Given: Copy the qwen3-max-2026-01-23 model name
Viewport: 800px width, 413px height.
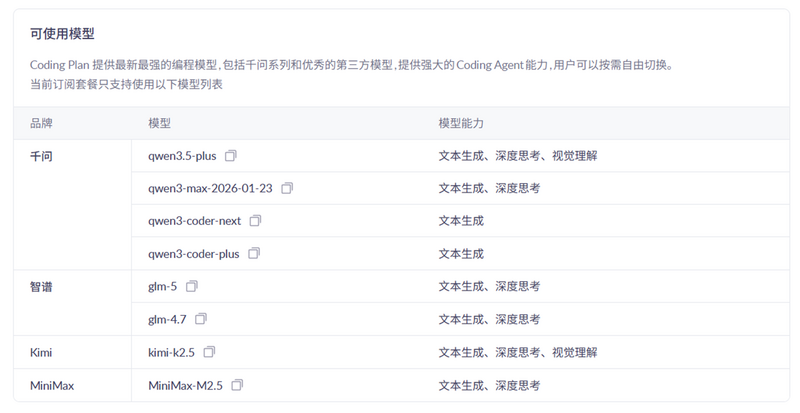Looking at the screenshot, I should tap(287, 188).
